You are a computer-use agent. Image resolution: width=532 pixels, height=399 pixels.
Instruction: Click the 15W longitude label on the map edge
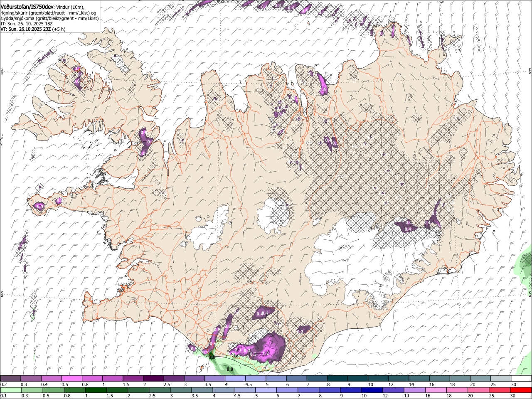(440, 2)
